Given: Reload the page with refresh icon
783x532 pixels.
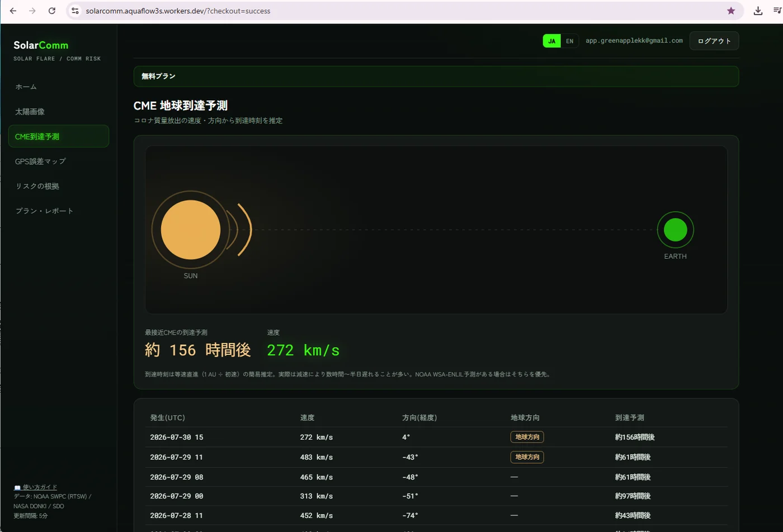Looking at the screenshot, I should pos(52,11).
